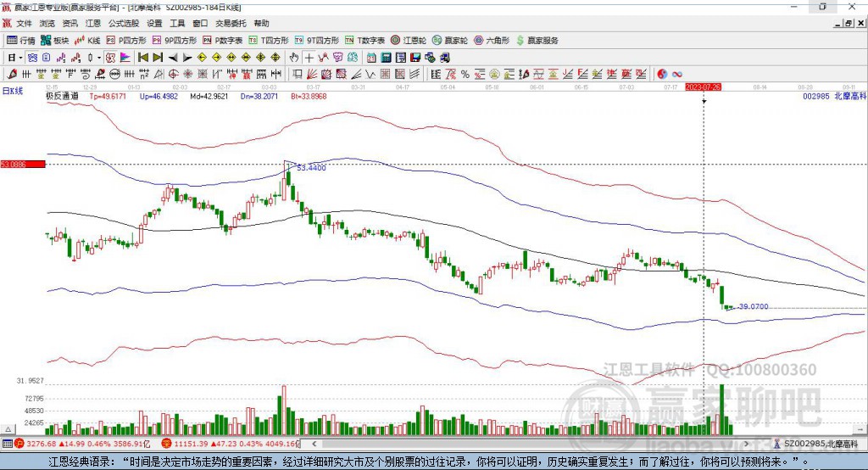Expand the 日 period dropdown
The width and height of the screenshot is (868, 470).
(x=20, y=58)
